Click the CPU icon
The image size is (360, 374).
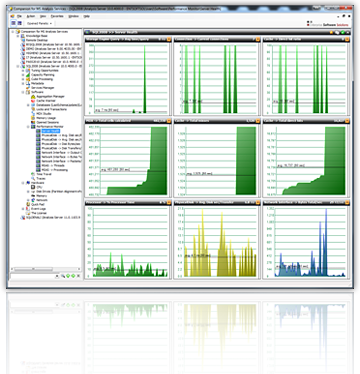(x=33, y=187)
